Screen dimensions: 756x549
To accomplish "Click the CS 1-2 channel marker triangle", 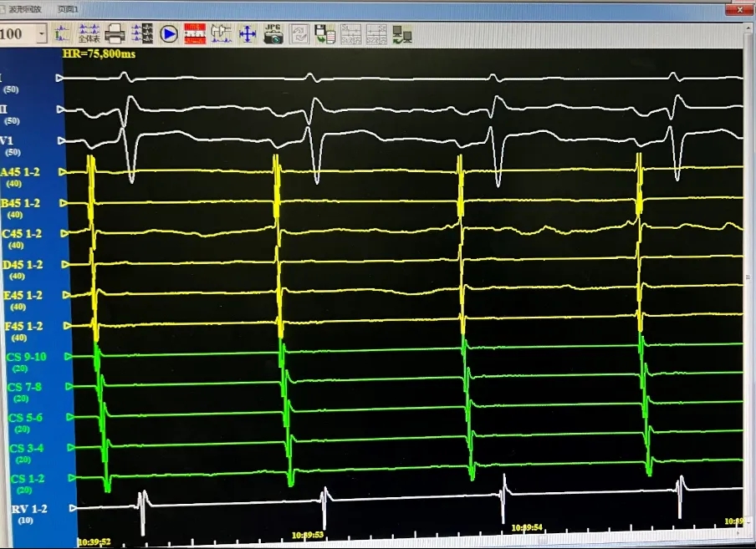I will [73, 478].
